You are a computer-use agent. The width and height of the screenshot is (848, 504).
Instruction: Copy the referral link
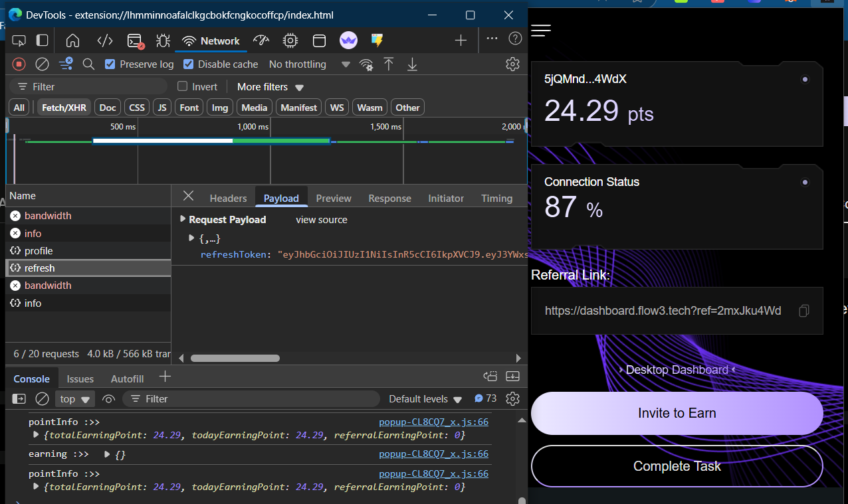(804, 311)
